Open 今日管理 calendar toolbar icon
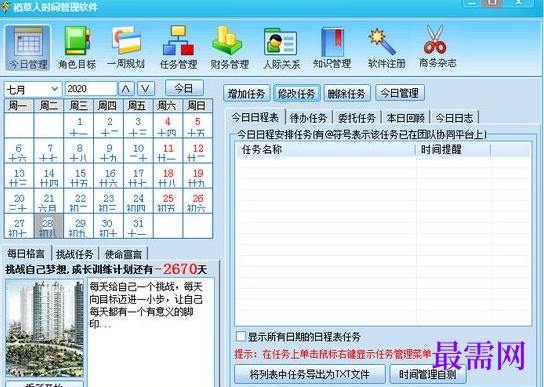This screenshot has height=387, width=544. pyautogui.click(x=28, y=48)
